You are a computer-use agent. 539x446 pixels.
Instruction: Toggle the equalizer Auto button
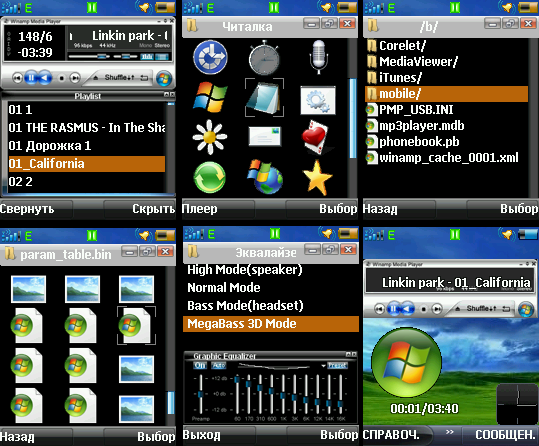pos(219,365)
